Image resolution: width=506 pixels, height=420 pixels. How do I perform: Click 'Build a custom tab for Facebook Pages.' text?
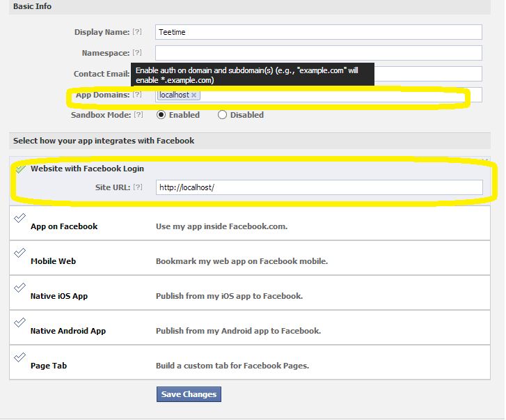tap(232, 366)
